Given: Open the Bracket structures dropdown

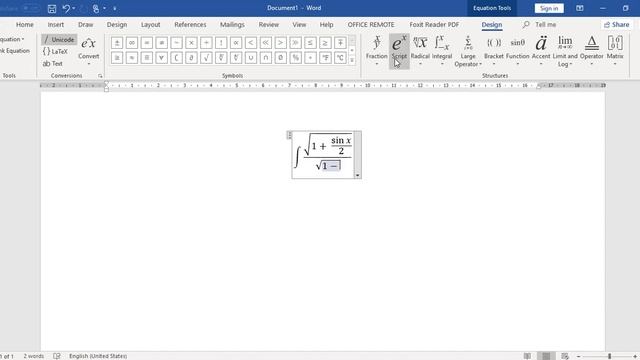Looking at the screenshot, I should pos(493,51).
